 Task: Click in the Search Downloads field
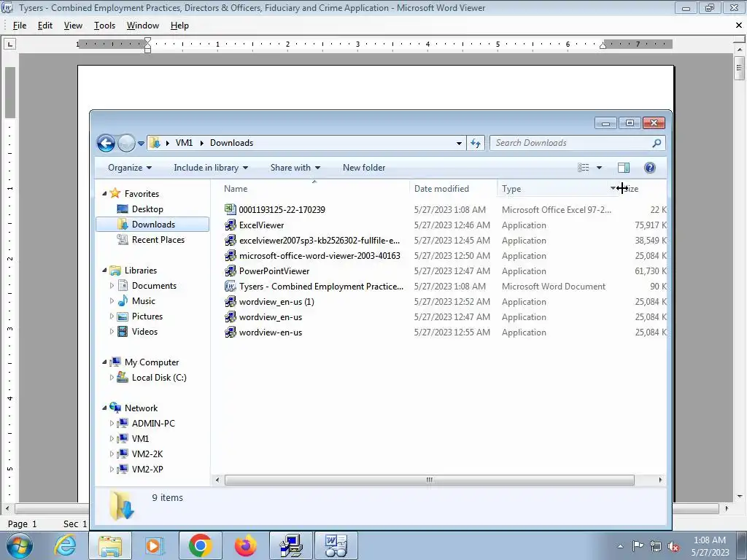[572, 143]
